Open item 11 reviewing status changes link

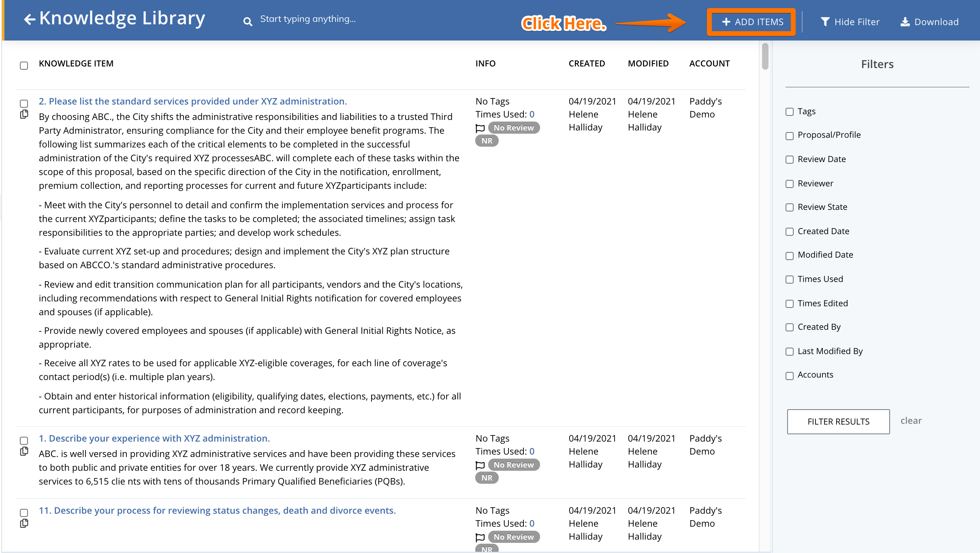click(x=217, y=510)
